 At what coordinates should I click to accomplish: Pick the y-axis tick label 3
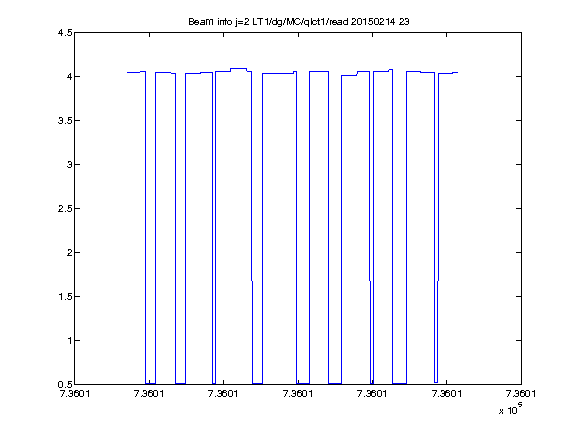[69, 164]
